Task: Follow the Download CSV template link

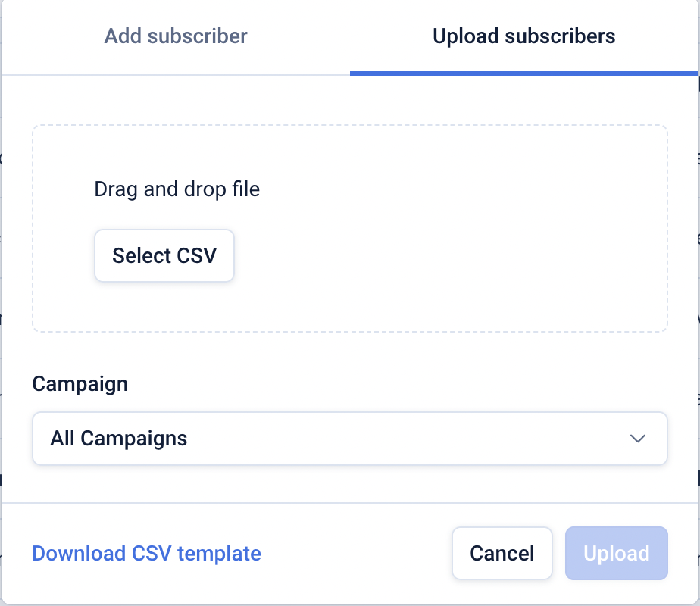Action: 146,554
